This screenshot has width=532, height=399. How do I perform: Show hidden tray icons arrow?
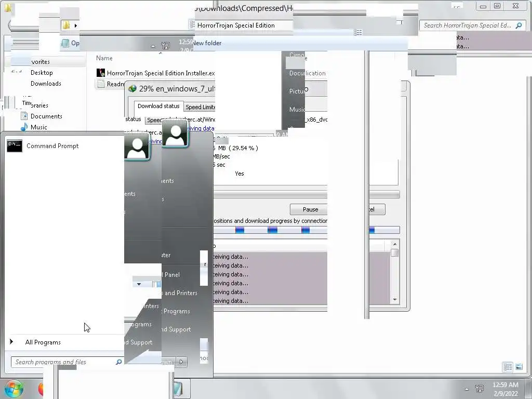coord(467,389)
